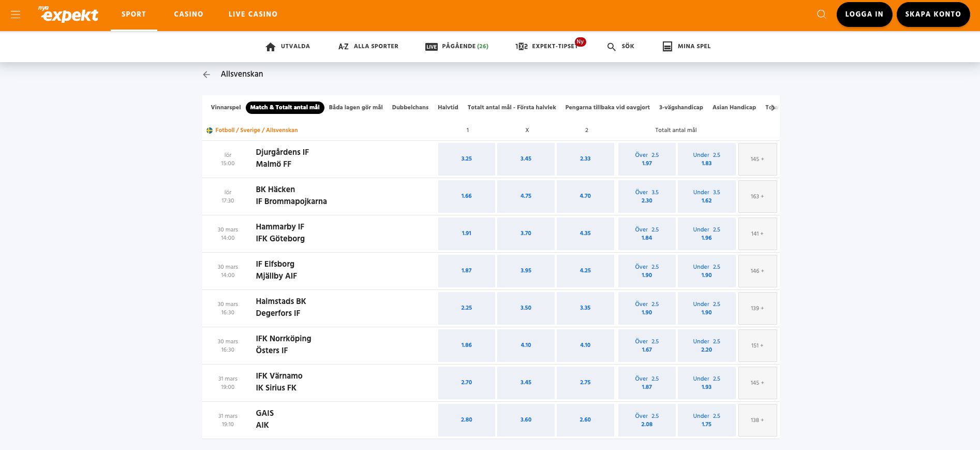Screen dimensions: 980x450
Task: Select Över 2.5 at 1.67 for Norrköping match
Action: point(647,345)
